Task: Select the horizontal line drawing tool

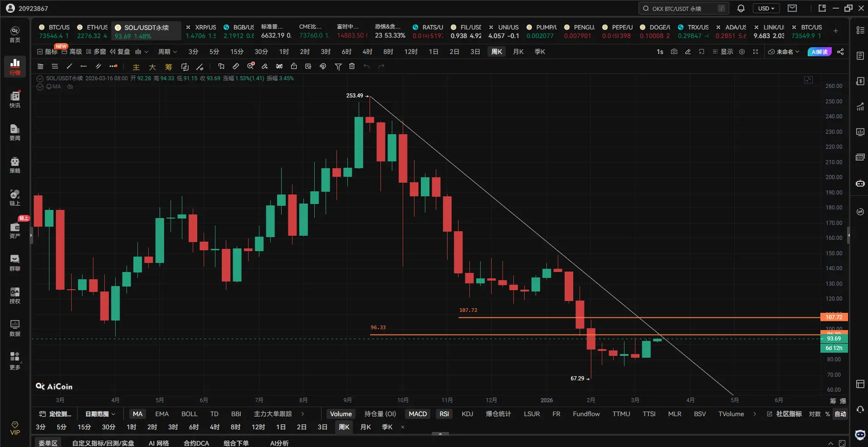Action: (x=83, y=66)
